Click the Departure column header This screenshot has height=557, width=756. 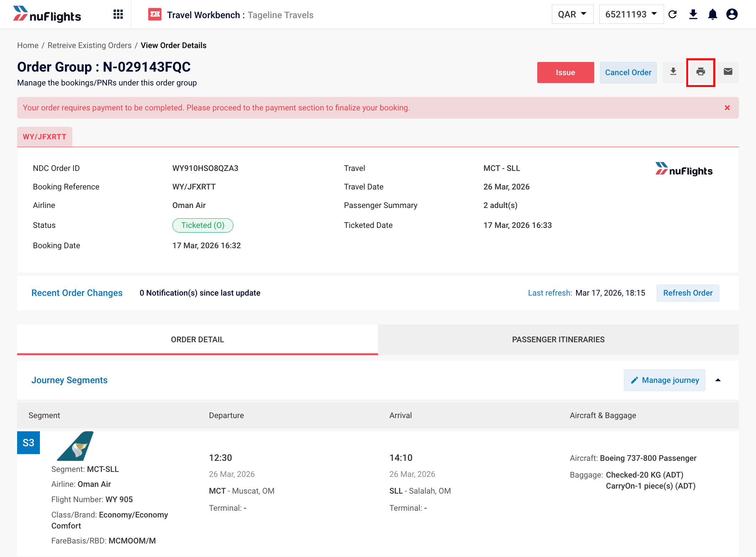(x=226, y=415)
